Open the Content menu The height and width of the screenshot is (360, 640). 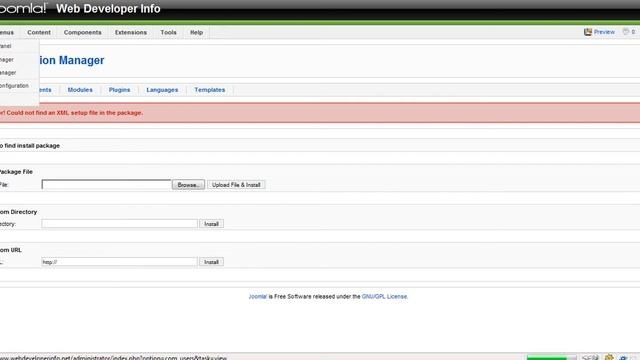coord(39,32)
